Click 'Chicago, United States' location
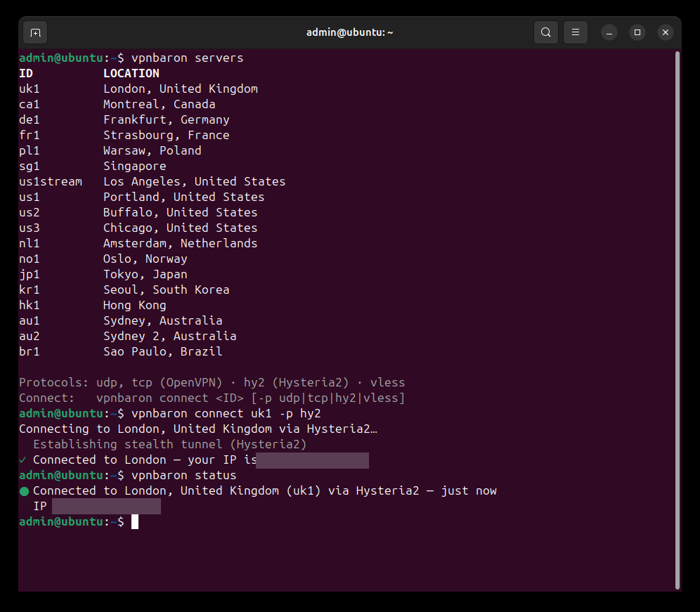Image resolution: width=700 pixels, height=612 pixels. tap(181, 228)
